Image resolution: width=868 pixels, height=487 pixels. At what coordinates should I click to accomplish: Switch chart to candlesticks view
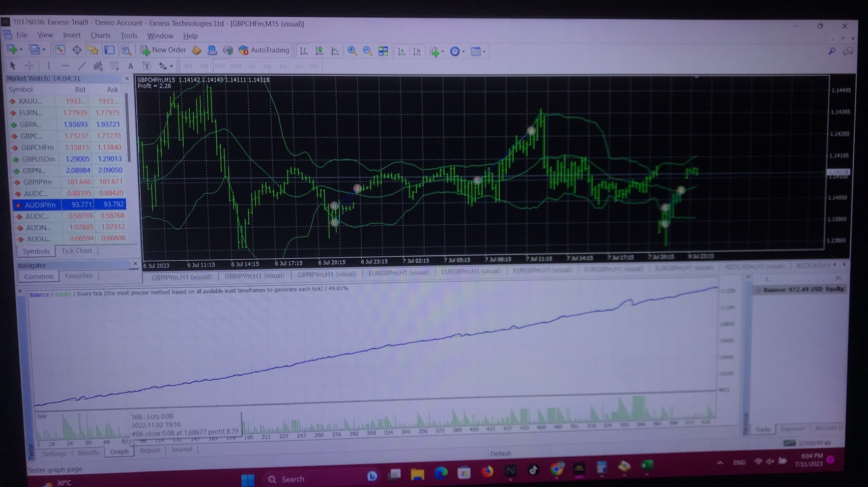point(320,51)
